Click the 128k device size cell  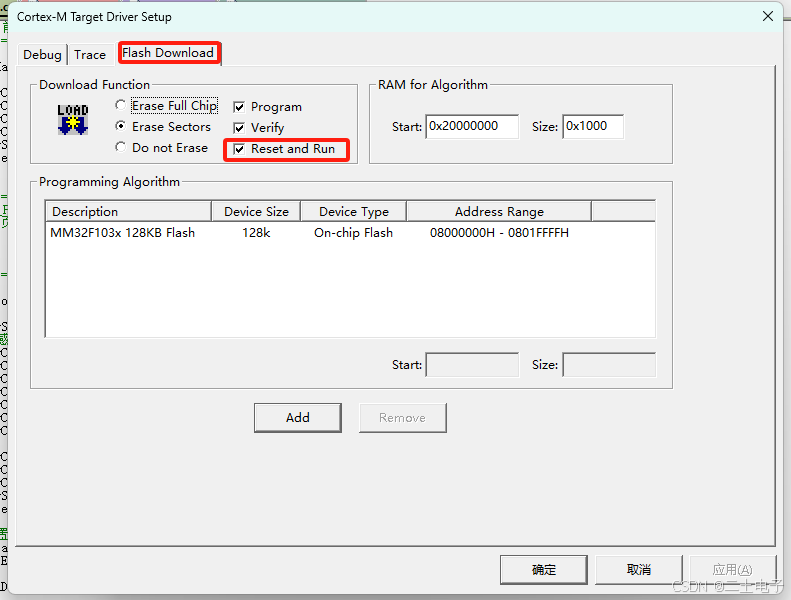(256, 233)
